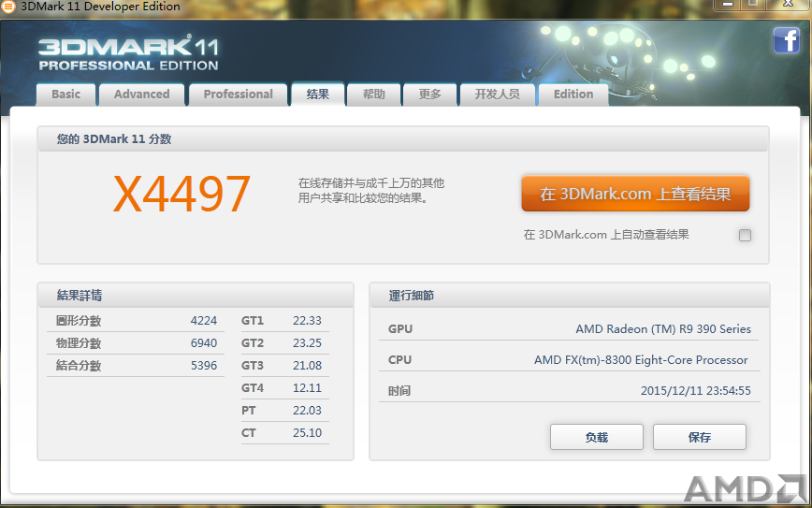Click the GT3 value 21.08
This screenshot has height=508, width=812.
307,366
